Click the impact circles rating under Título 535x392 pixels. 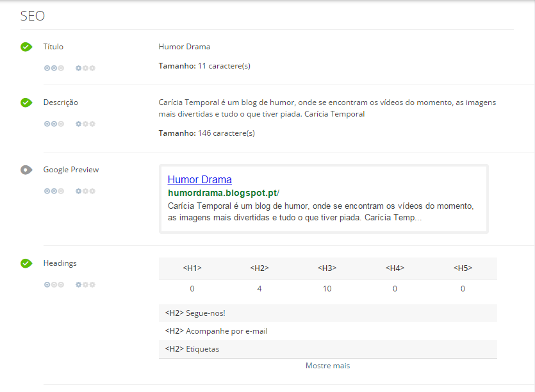click(x=54, y=68)
